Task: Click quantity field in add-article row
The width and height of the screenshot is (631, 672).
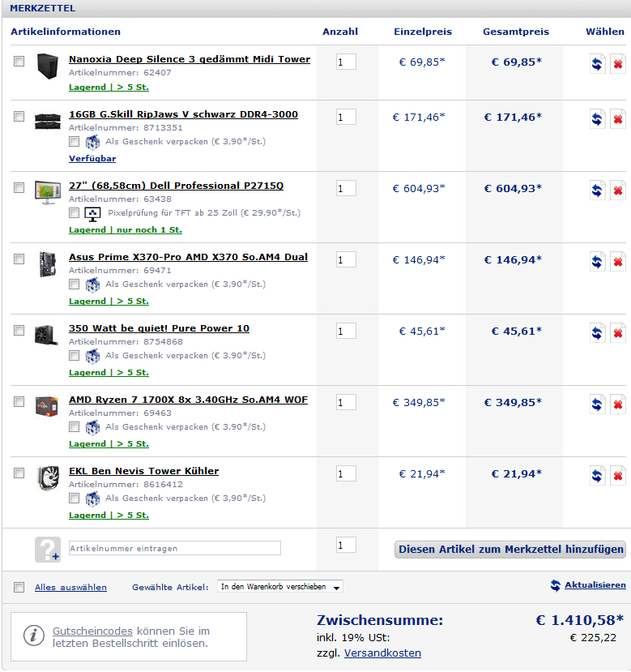Action: (x=346, y=545)
